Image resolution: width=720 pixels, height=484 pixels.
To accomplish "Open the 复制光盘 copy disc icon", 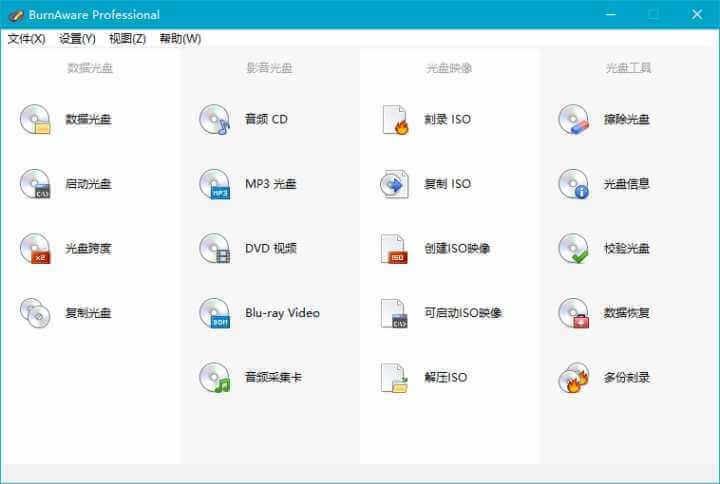I will point(35,313).
